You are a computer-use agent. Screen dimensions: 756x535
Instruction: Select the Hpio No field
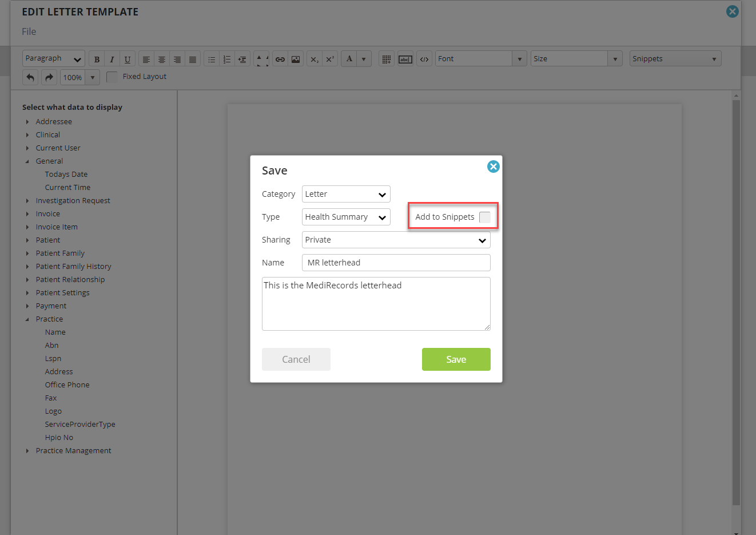pos(59,438)
